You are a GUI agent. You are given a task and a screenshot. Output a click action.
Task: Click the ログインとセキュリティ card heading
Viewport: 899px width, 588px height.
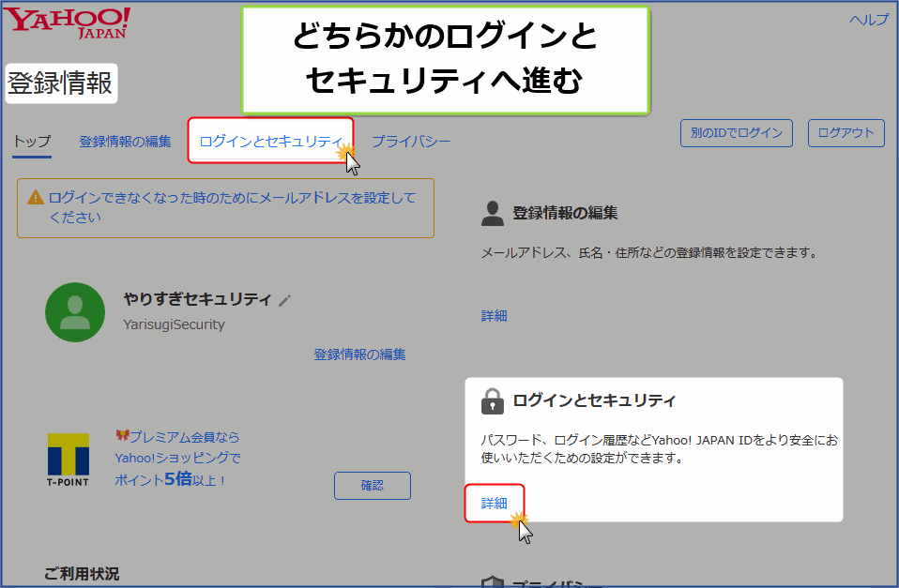pos(594,400)
